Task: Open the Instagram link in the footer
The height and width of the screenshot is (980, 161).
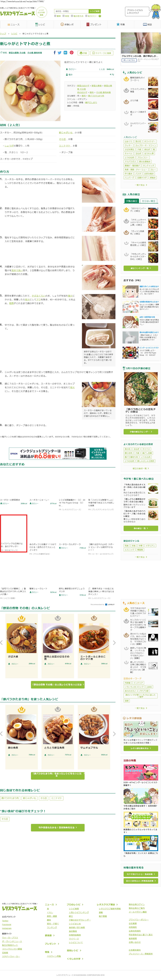Action: (7, 928)
